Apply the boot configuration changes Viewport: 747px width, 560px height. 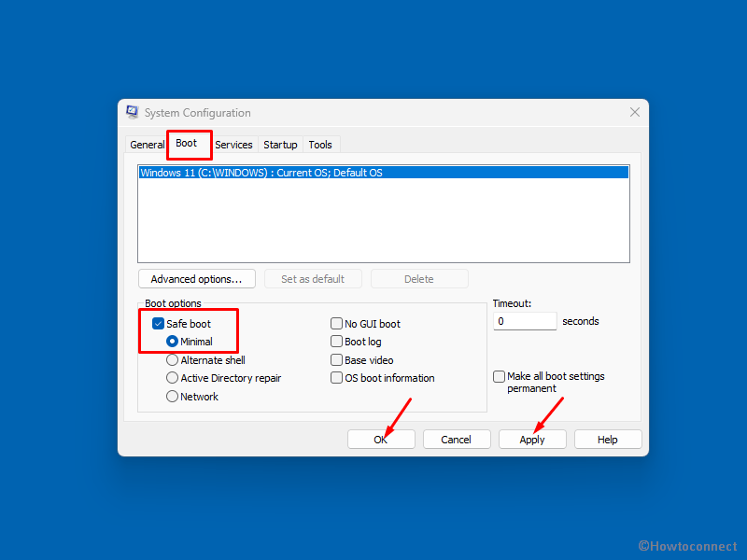tap(532, 440)
